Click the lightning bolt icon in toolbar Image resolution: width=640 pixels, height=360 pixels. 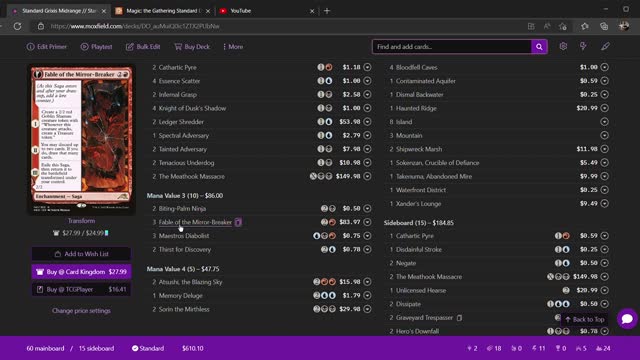coord(583,47)
